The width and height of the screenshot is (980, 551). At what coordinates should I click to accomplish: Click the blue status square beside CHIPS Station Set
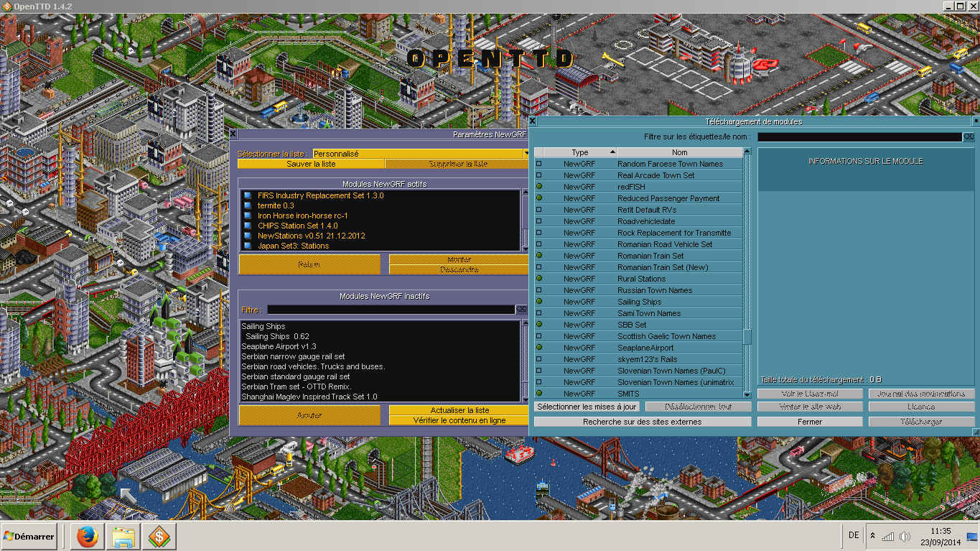pos(248,226)
